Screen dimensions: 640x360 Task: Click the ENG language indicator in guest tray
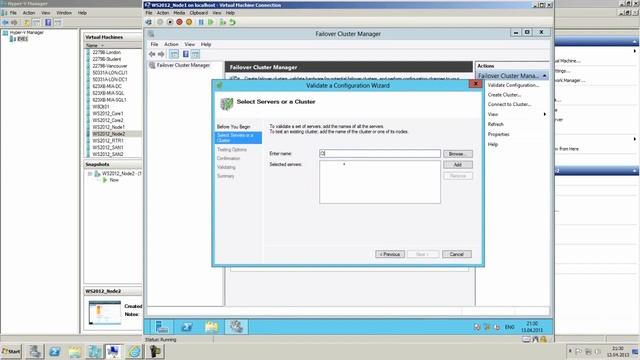click(509, 327)
